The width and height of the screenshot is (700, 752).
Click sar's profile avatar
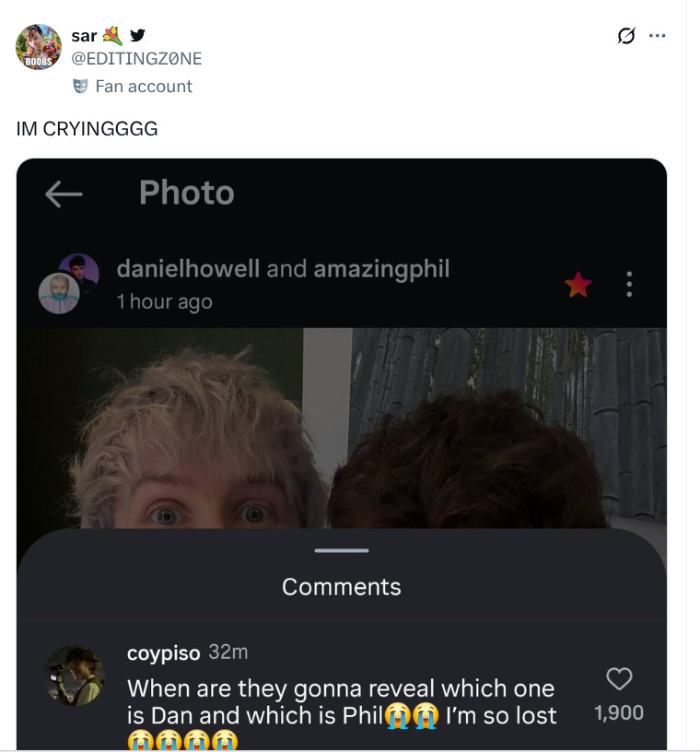click(x=39, y=47)
